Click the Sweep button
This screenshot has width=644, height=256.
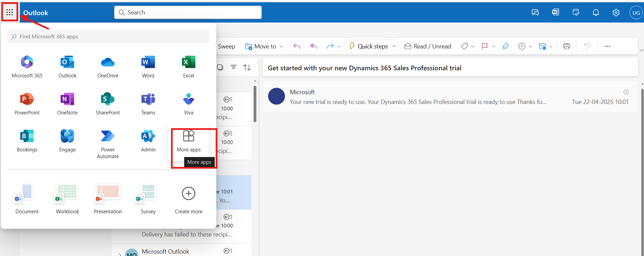(226, 46)
